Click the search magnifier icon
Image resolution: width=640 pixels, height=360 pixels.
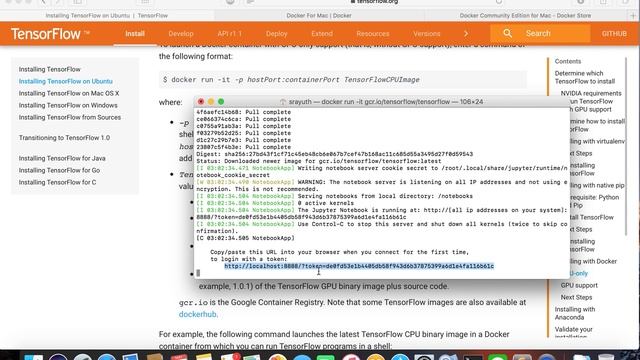pyautogui.click(x=507, y=33)
